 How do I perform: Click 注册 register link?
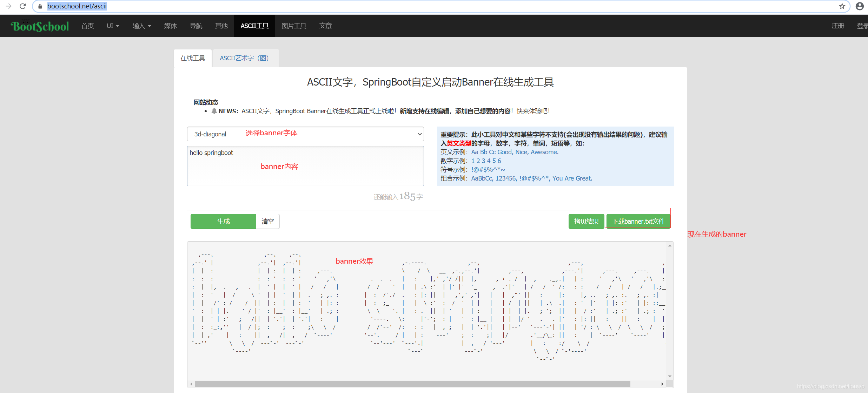pyautogui.click(x=838, y=26)
